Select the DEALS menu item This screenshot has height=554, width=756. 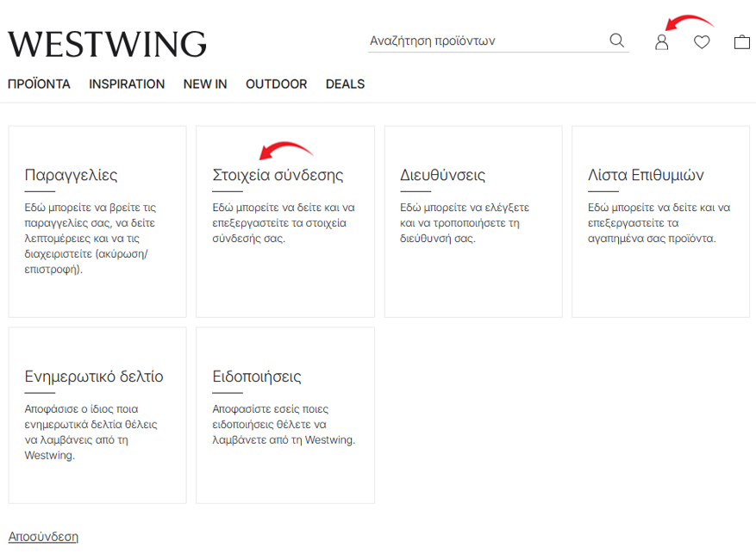click(345, 84)
